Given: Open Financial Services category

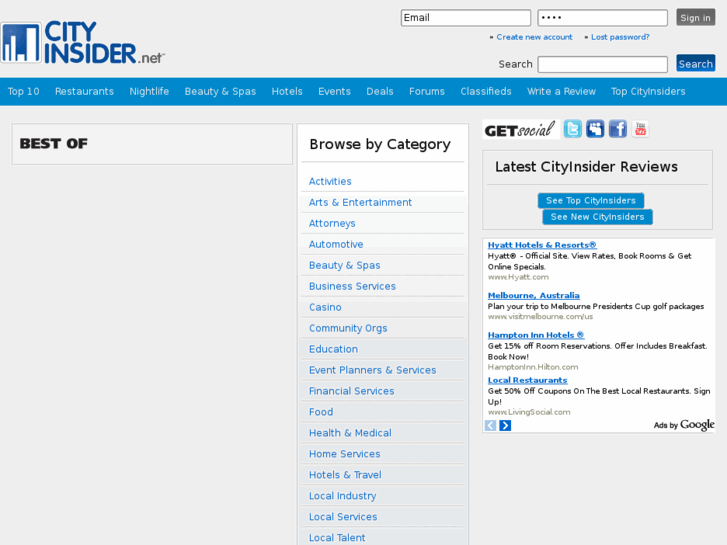Looking at the screenshot, I should pos(351,391).
